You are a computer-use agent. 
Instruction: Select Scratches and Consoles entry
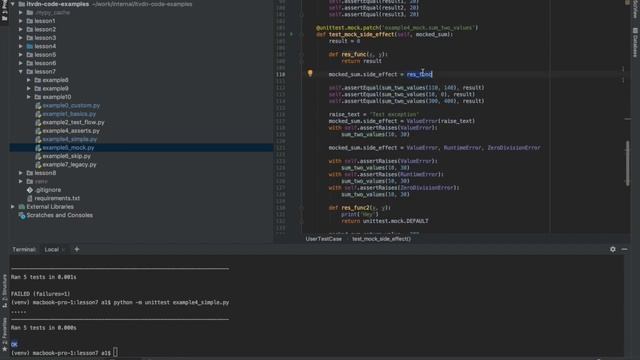click(x=60, y=216)
